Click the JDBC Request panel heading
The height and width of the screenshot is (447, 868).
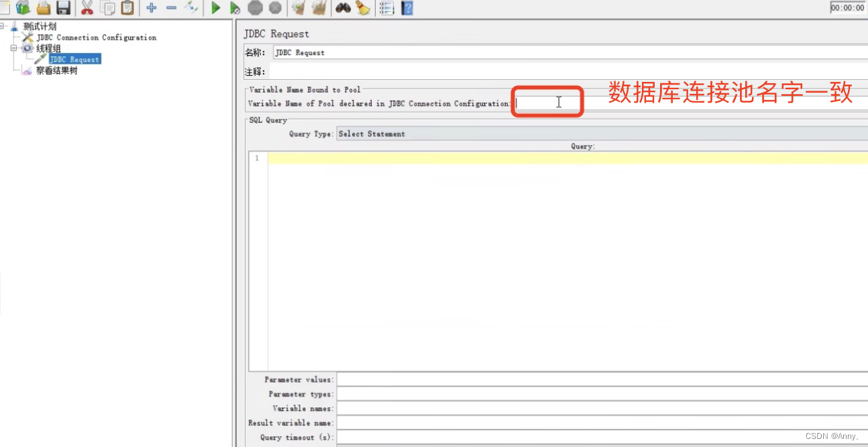pos(276,34)
